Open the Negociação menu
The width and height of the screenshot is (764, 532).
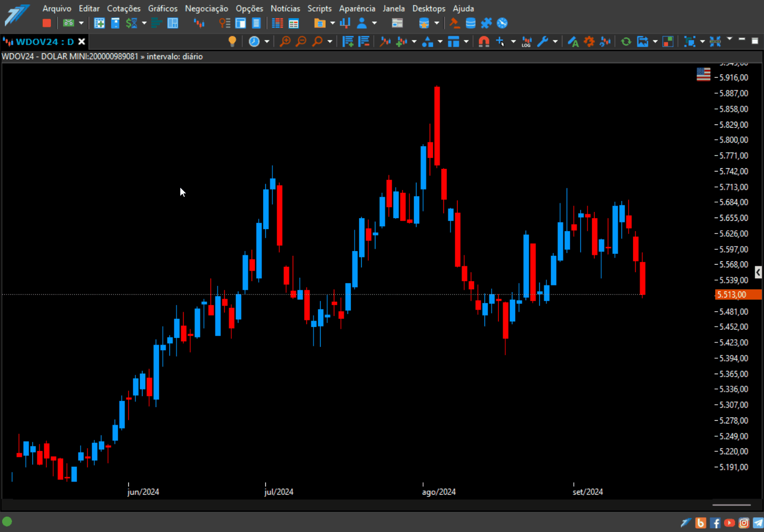207,8
